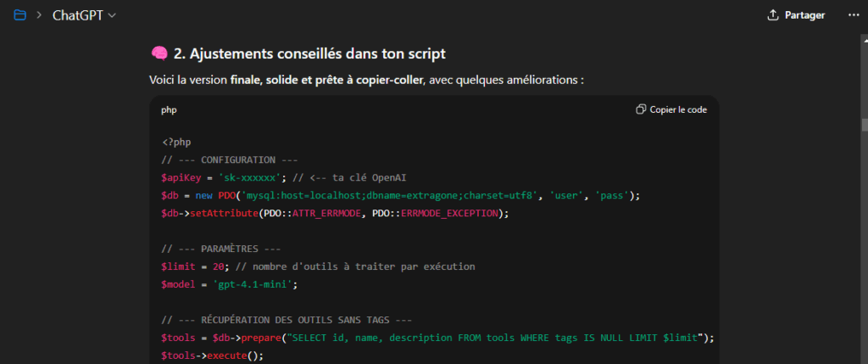Click the brain emoji in the heading
Viewport: 868px width, 364px height.
point(159,53)
